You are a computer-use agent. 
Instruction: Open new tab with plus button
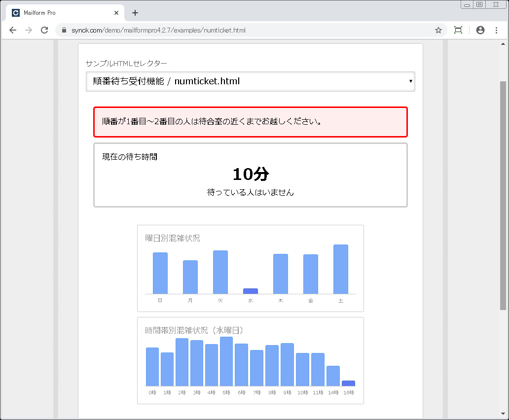[x=135, y=13]
